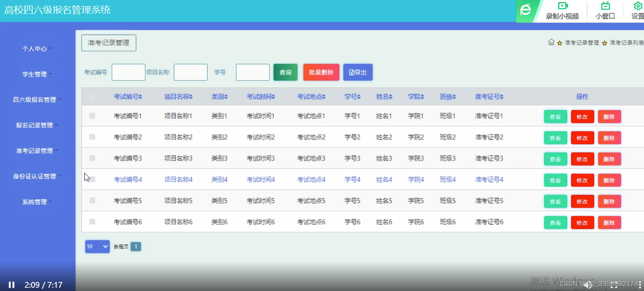Focus the 项目名称 search input field
Screen dimensions: 644x291
click(191, 72)
